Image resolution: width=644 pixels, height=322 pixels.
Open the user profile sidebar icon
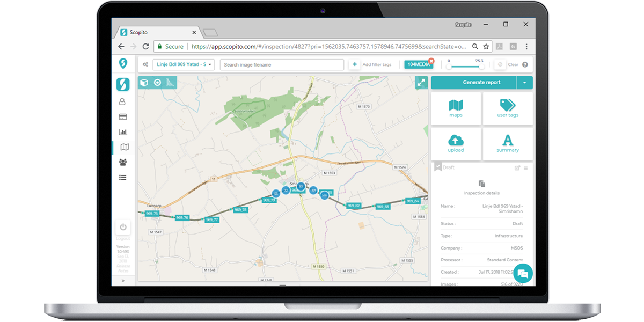point(123,101)
